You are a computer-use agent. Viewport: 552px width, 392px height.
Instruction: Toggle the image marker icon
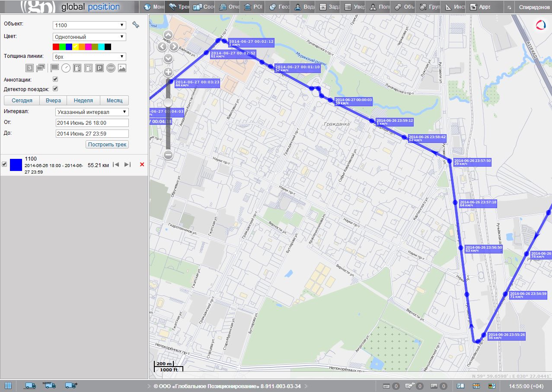tap(122, 68)
